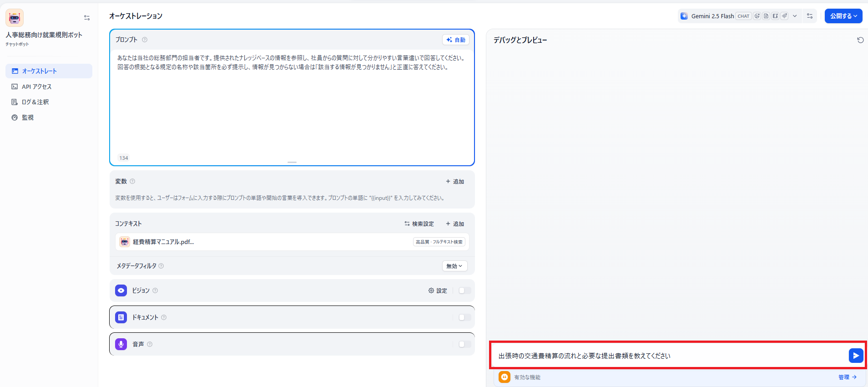Image resolution: width=868 pixels, height=387 pixels.
Task: Click the 高品質・フルテキスト検索 tag
Action: [439, 242]
